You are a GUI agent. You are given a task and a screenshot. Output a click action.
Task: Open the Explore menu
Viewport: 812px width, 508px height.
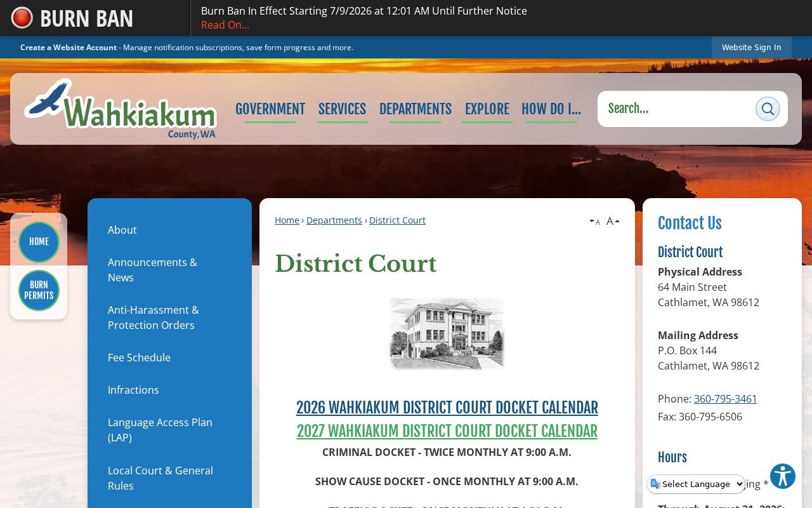click(487, 109)
